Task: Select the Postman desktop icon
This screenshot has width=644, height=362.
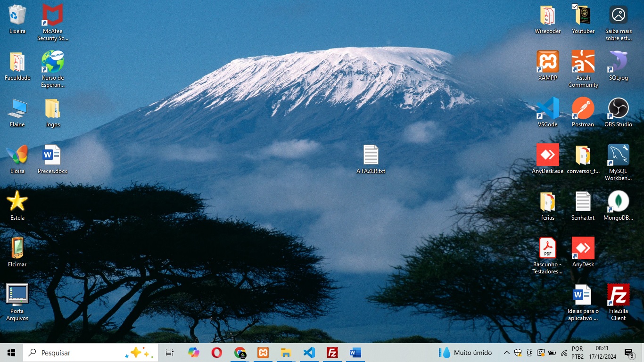Action: (583, 109)
